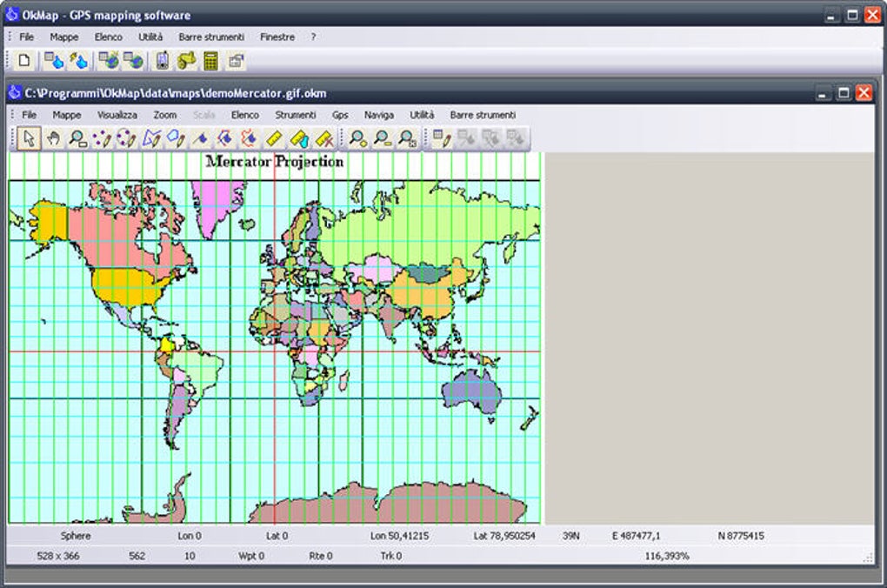Viewport: 887px width, 588px height.
Task: Open the Strumenti menu in map window
Action: point(296,115)
